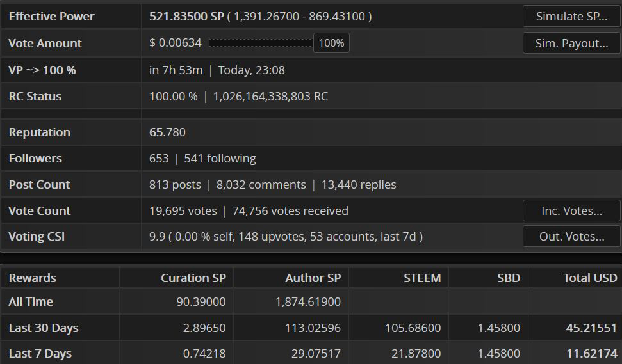Click the 541 following text
This screenshot has width=622, height=364.
tap(220, 159)
